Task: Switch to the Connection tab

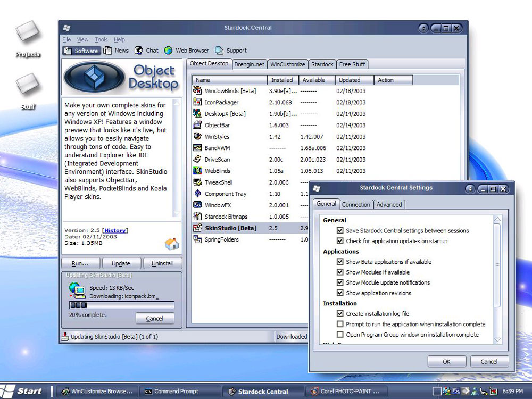Action: tap(356, 204)
